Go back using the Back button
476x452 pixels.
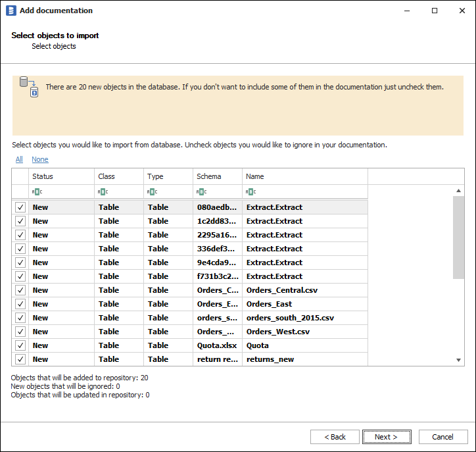(x=335, y=437)
